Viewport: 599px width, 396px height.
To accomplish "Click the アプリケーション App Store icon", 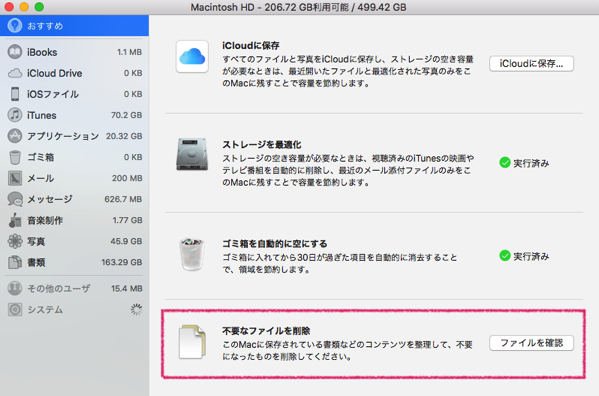I will point(15,136).
